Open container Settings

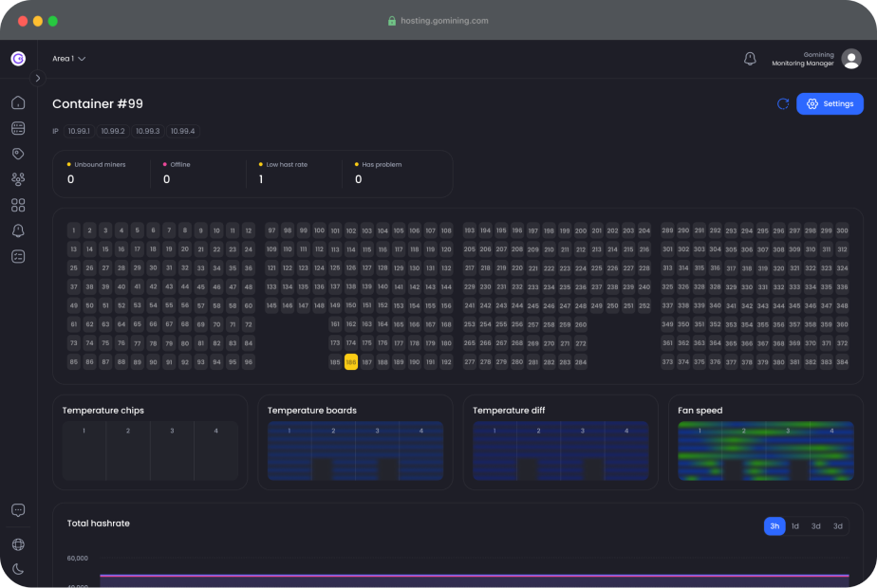(x=830, y=104)
